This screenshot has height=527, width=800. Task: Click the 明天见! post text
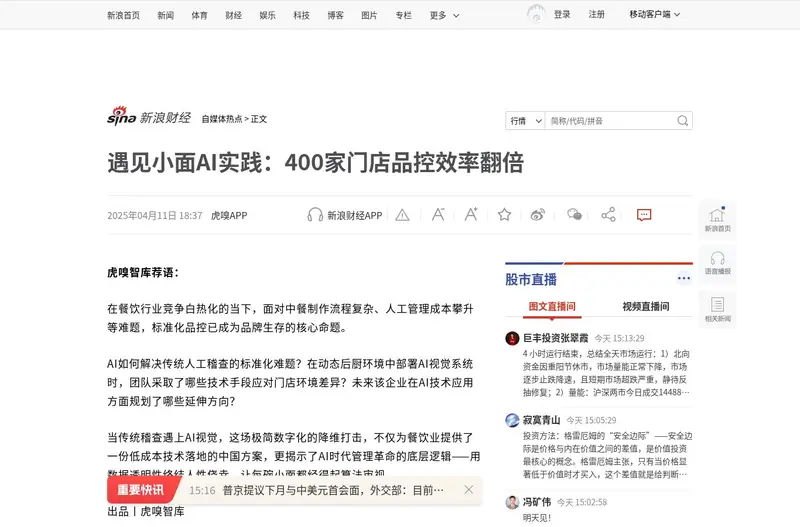(537, 518)
